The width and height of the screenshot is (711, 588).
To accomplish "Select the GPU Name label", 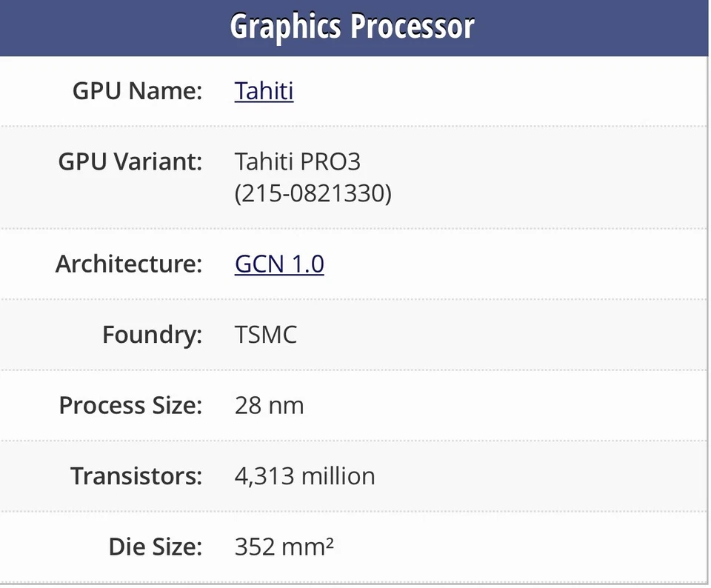I will pyautogui.click(x=137, y=90).
